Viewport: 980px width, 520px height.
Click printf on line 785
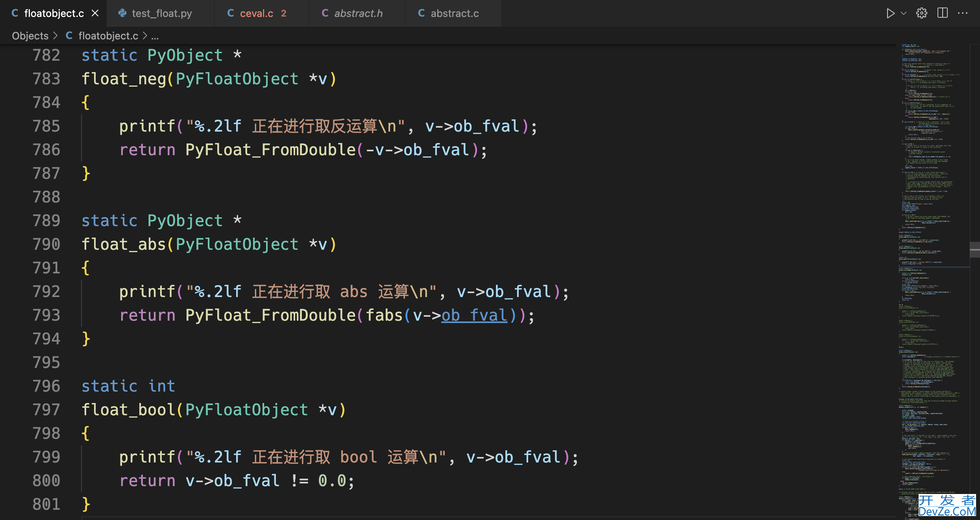(x=147, y=126)
